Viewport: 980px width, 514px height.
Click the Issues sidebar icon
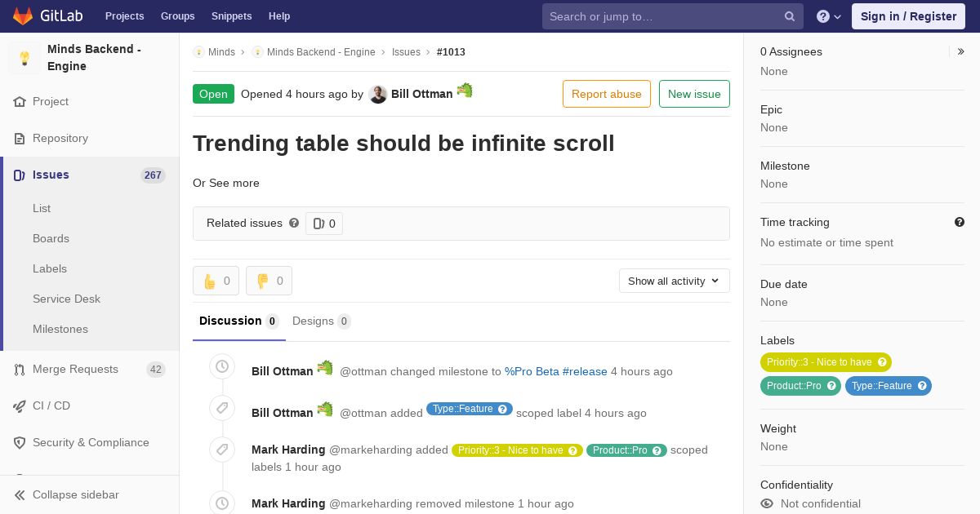[x=20, y=175]
